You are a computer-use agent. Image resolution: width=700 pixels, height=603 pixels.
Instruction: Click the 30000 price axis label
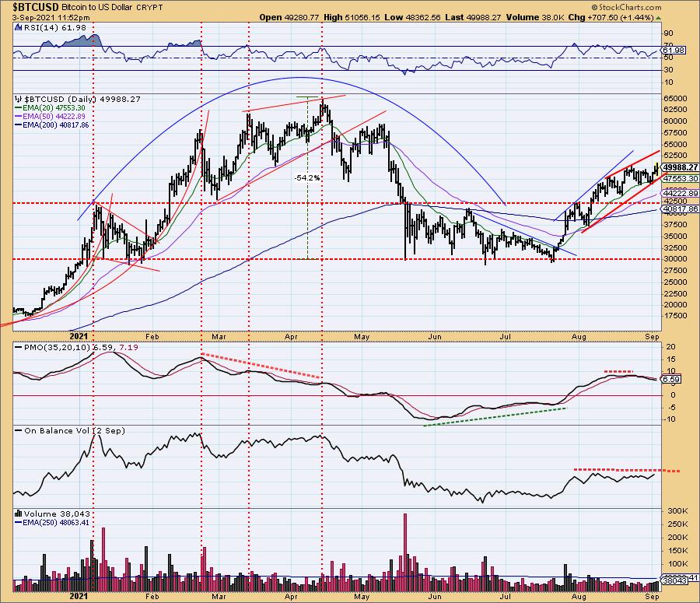tap(675, 259)
